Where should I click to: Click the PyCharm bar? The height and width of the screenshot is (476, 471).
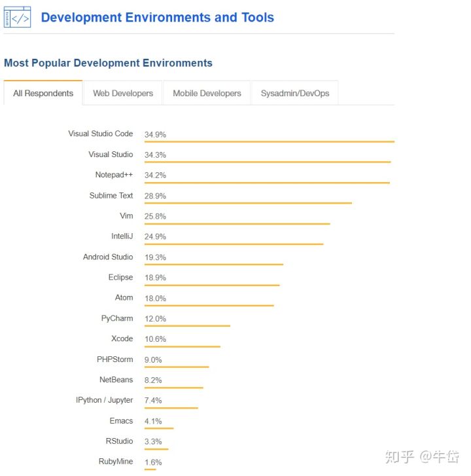click(187, 325)
